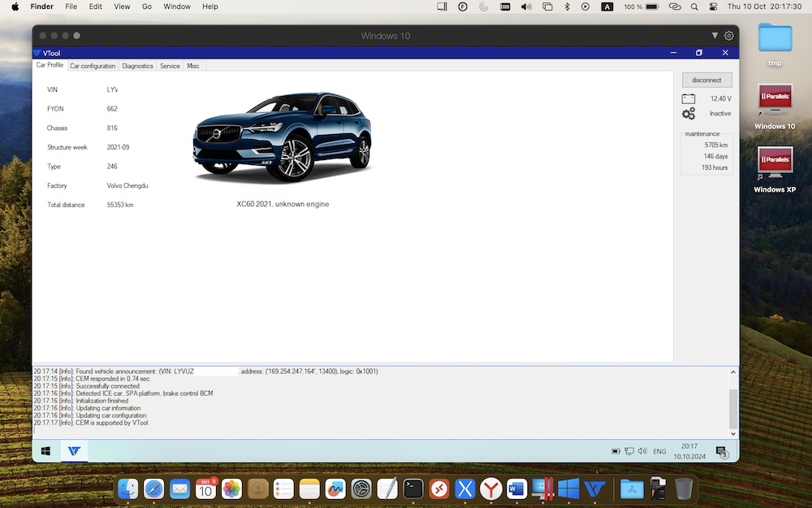Select VTool in the Windows taskbar
Image resolution: width=812 pixels, height=508 pixels.
point(74,451)
